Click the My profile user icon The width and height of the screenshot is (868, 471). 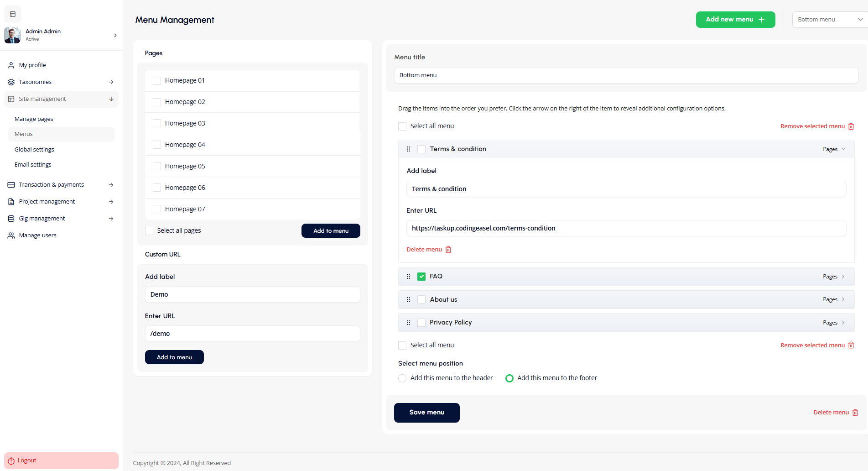tap(11, 65)
